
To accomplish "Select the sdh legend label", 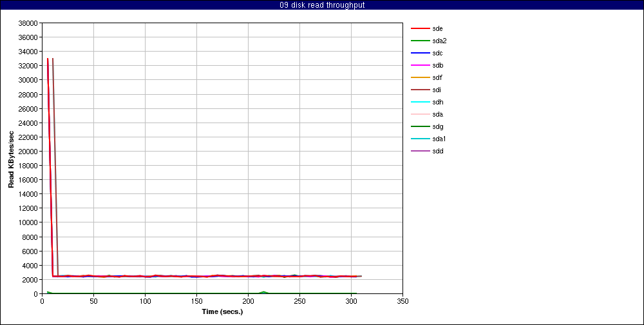I will (437, 102).
